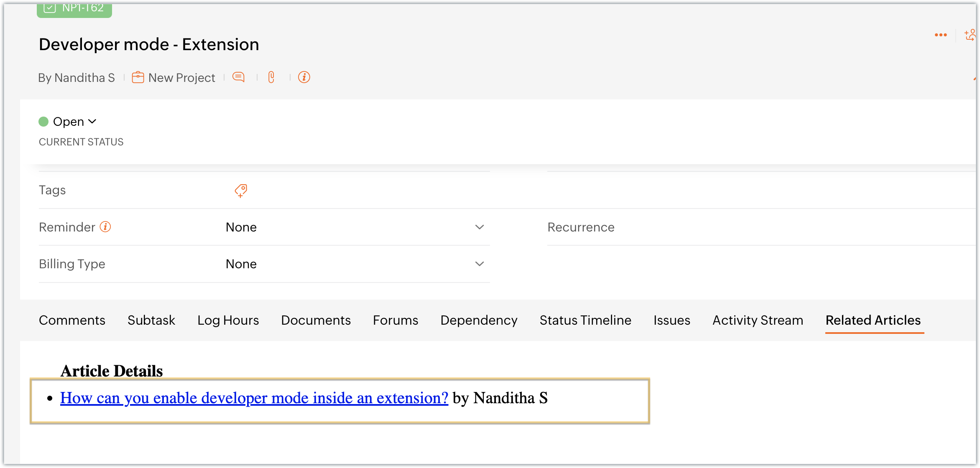
Task: Open the Dependency tab
Action: point(479,320)
